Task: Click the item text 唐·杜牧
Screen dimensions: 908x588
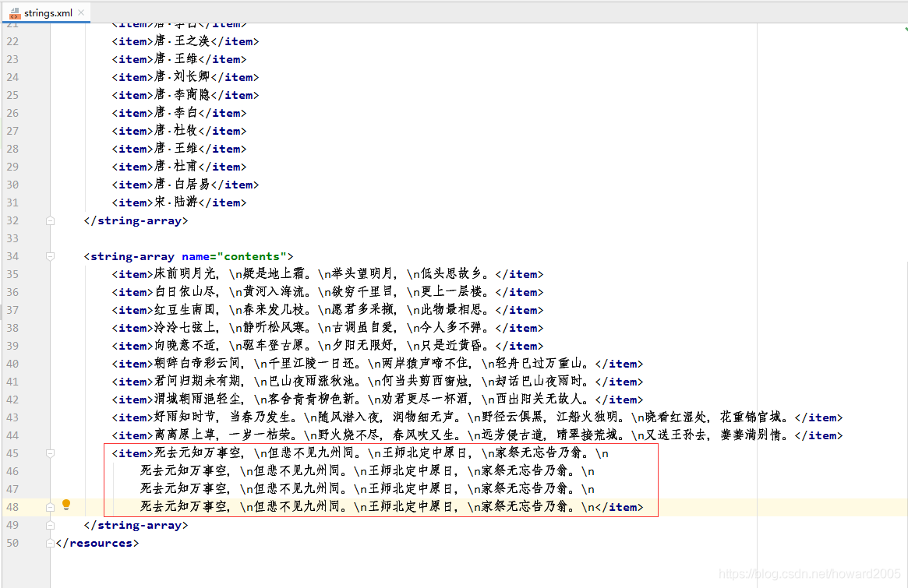Action: 175,131
